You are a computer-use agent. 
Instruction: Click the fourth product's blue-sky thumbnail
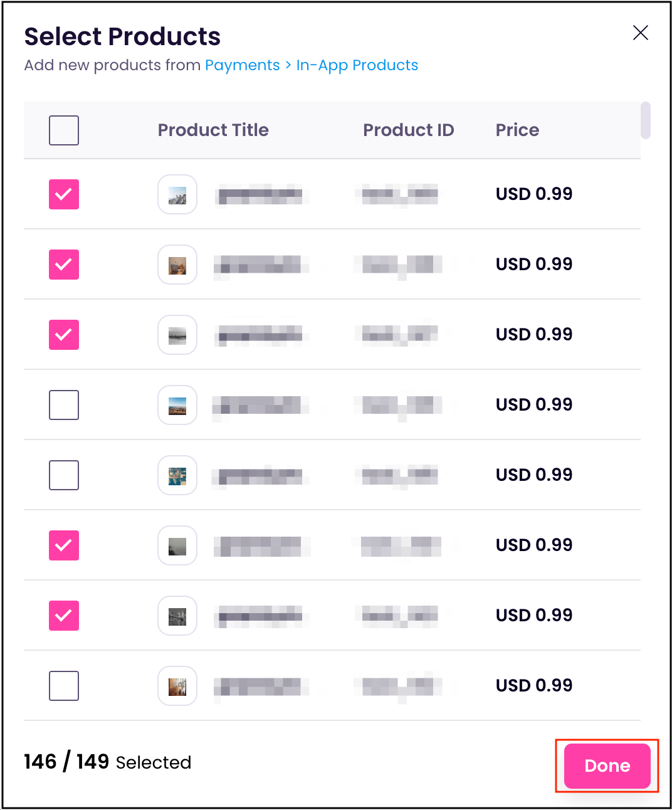click(177, 405)
